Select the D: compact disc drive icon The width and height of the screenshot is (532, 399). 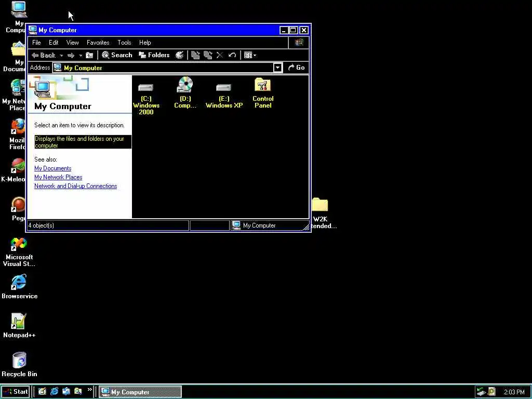pos(185,92)
